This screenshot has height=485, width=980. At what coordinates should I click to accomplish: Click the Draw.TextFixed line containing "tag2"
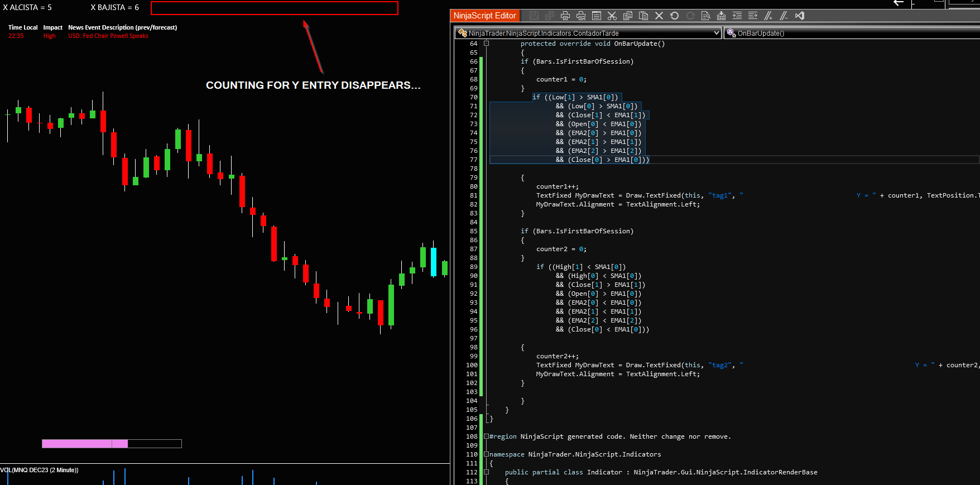(758, 365)
